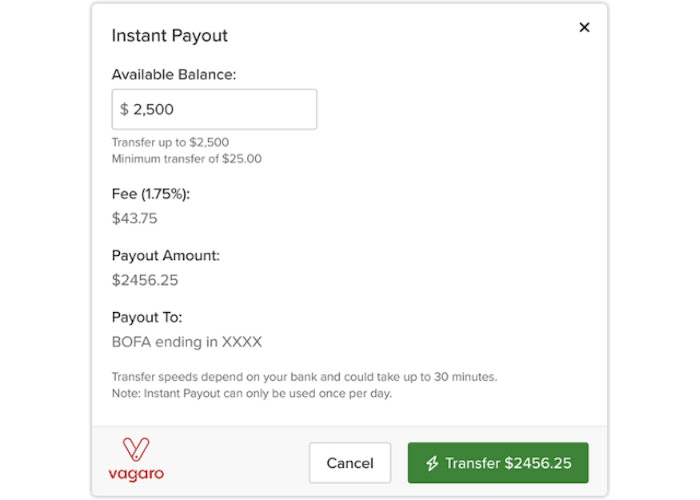The height and width of the screenshot is (500, 700).
Task: Click the Fee (1.75%) label
Action: tap(151, 194)
